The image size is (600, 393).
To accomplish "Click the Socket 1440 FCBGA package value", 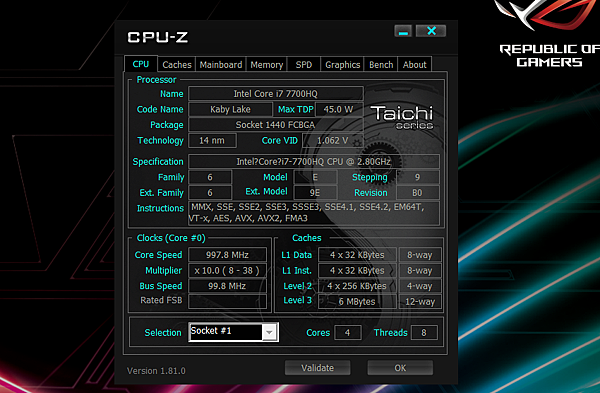I will (276, 125).
